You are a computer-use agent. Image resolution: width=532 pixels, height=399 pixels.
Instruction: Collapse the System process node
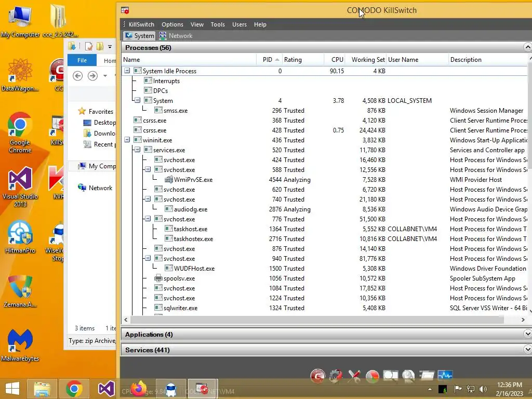point(137,100)
